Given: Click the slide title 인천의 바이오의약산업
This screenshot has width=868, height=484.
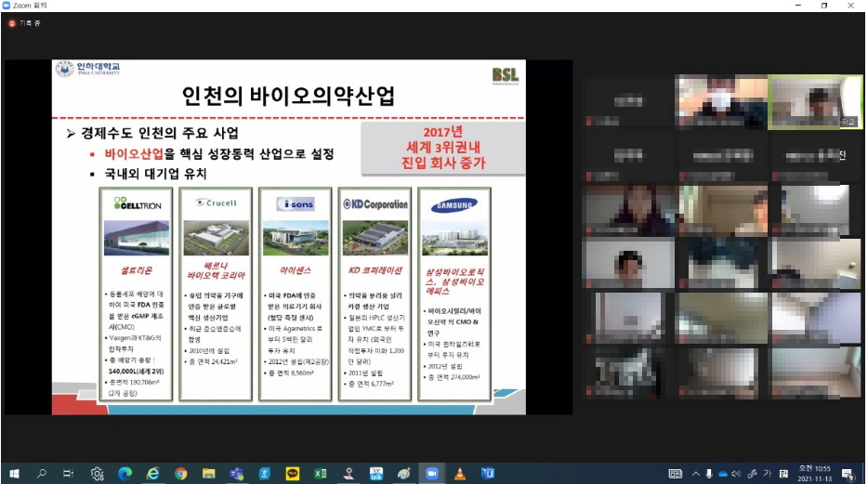Looking at the screenshot, I should click(x=288, y=95).
